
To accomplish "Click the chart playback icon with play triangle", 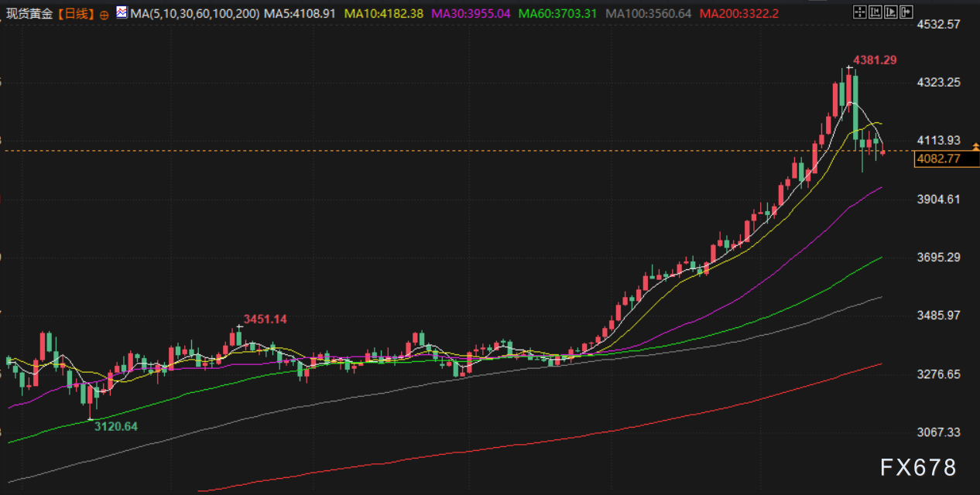I will pos(890,12).
